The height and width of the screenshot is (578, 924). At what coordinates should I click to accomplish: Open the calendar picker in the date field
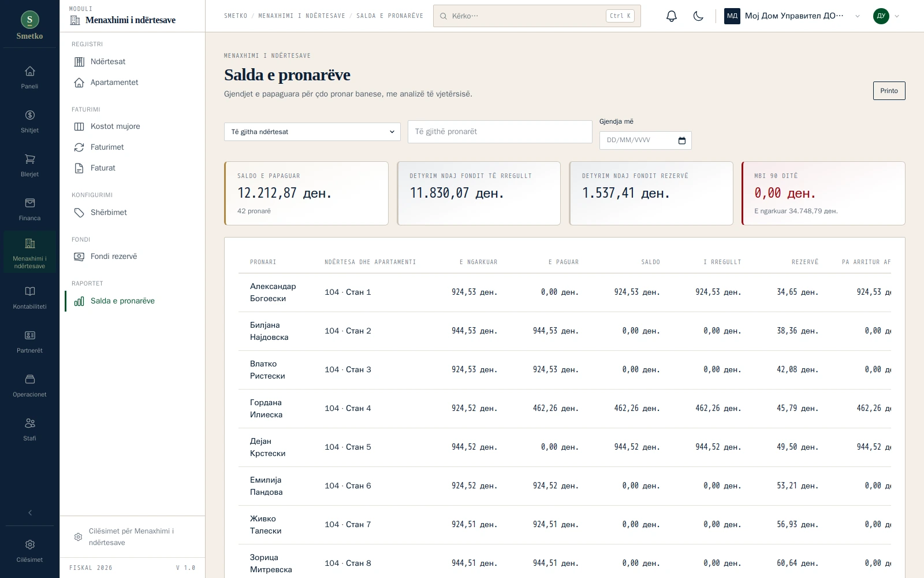click(681, 140)
